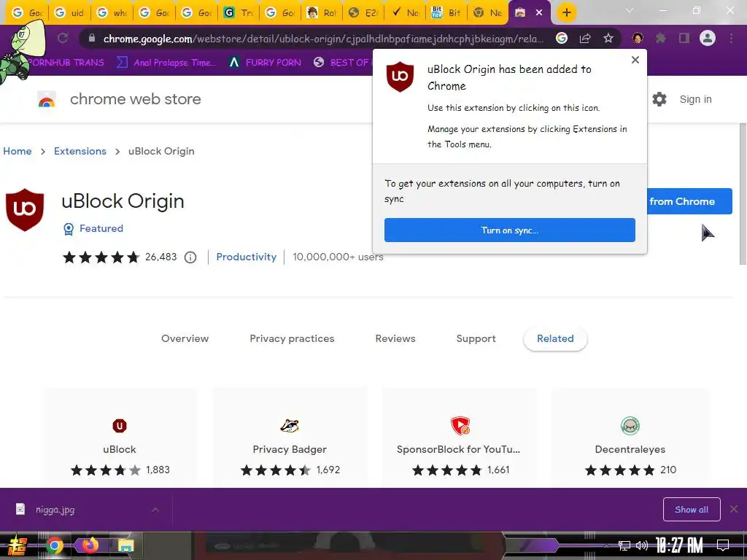Open the tab search dropdown arrow

point(630,10)
